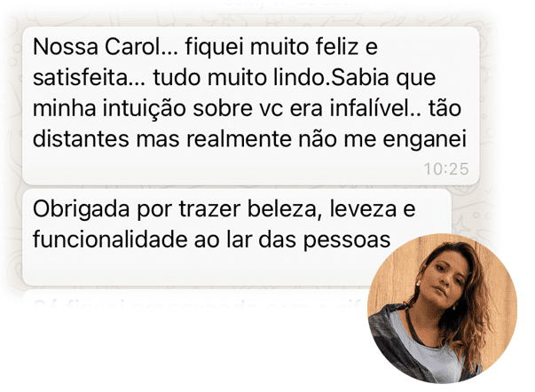Select the message starting with 'Obrigada por trazer'

tap(237, 238)
